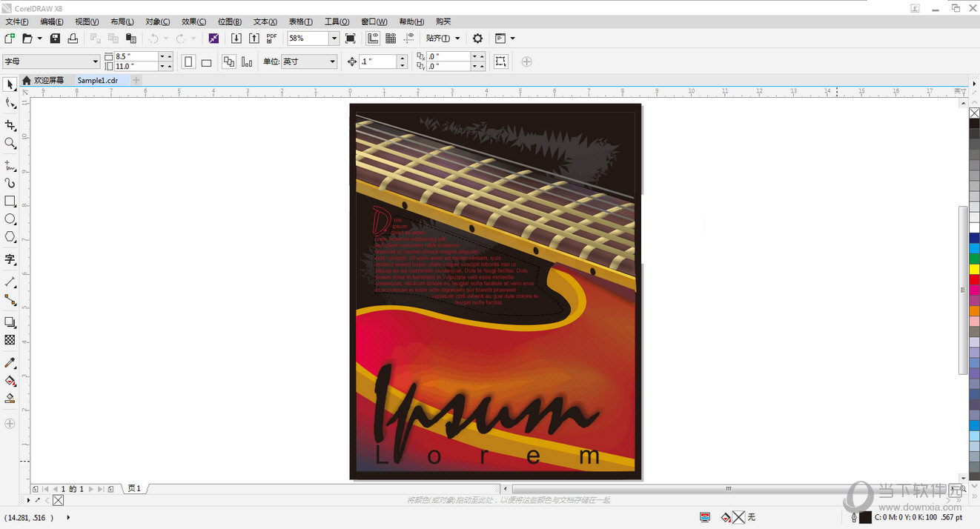The height and width of the screenshot is (529, 980).
Task: Click the New document icon
Action: (10, 38)
